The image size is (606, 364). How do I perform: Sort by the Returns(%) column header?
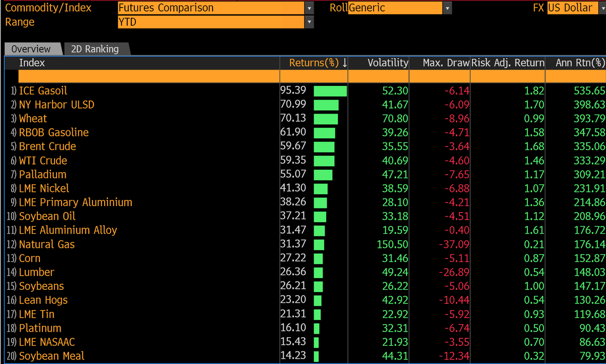(314, 63)
